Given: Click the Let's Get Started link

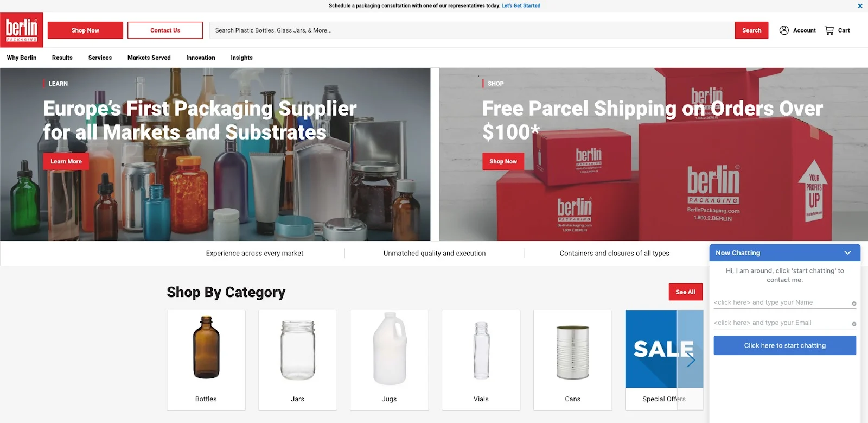Looking at the screenshot, I should [x=521, y=5].
